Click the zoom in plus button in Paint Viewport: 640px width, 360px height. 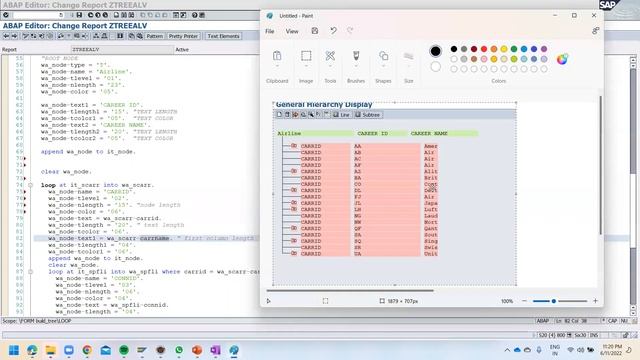pos(595,301)
